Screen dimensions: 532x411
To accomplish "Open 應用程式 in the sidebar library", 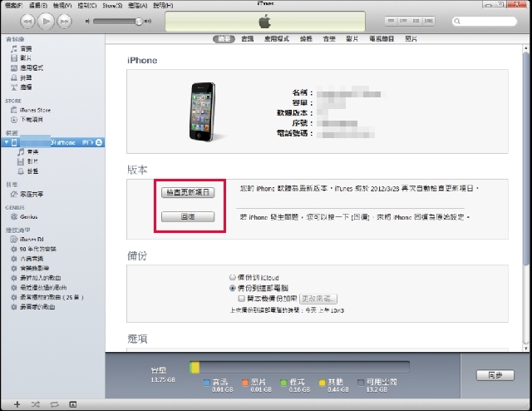I will click(27, 68).
